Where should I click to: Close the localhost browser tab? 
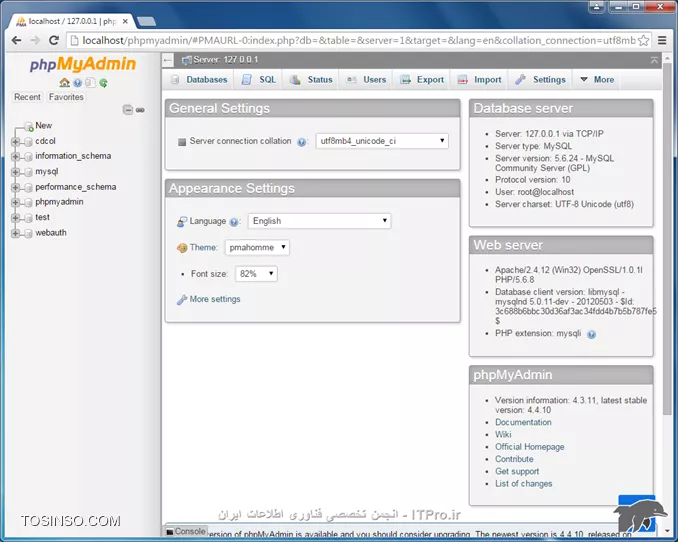(125, 21)
